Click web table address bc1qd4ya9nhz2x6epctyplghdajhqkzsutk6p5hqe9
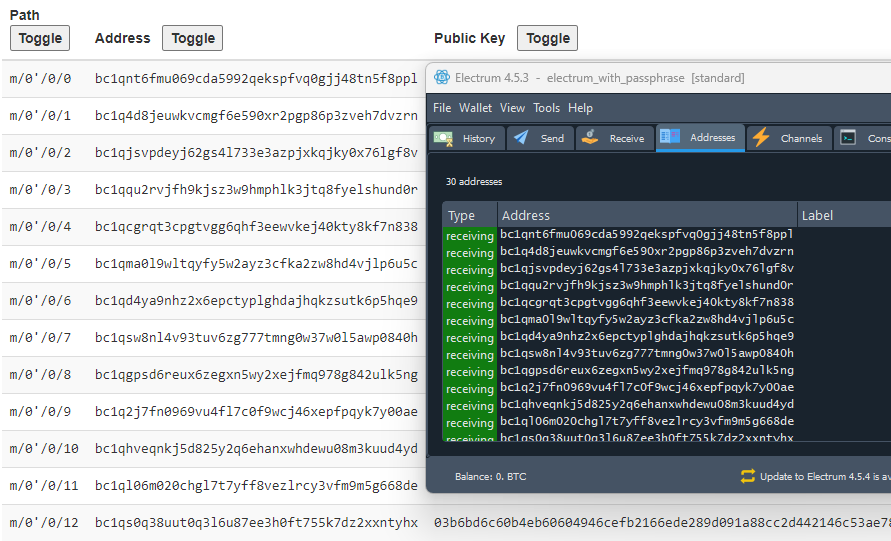This screenshot has height=541, width=891. [256, 301]
